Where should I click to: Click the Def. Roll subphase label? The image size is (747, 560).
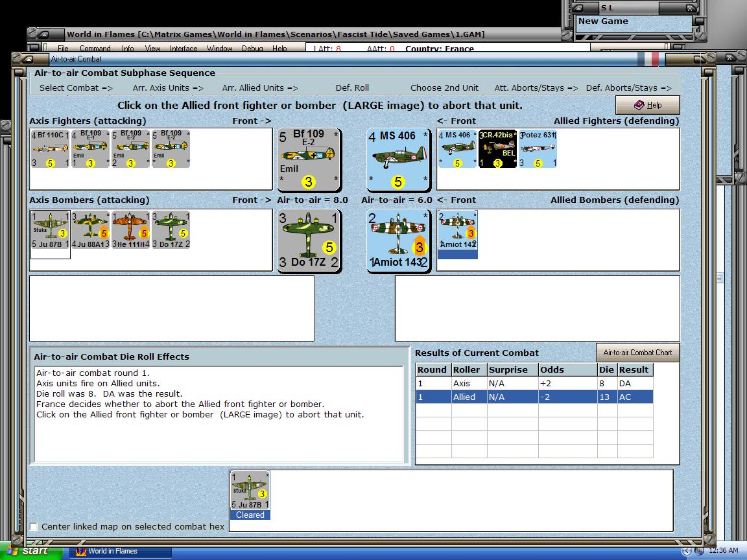[352, 87]
